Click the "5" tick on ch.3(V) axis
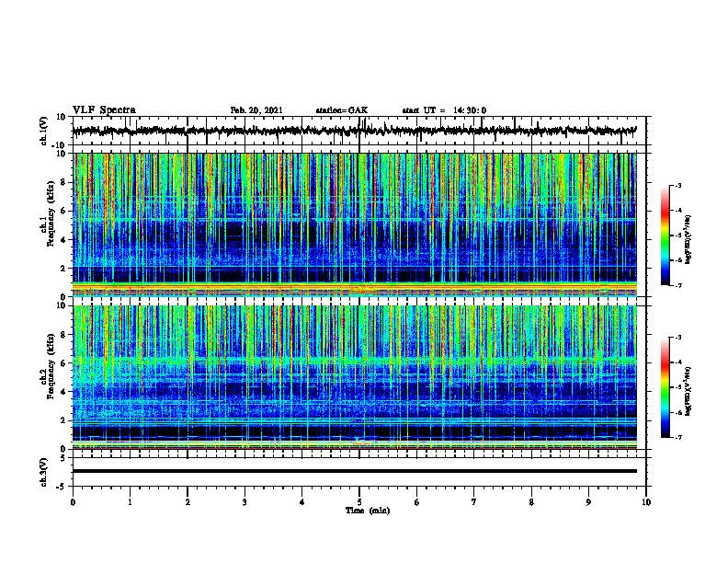728x563 pixels. [63, 458]
